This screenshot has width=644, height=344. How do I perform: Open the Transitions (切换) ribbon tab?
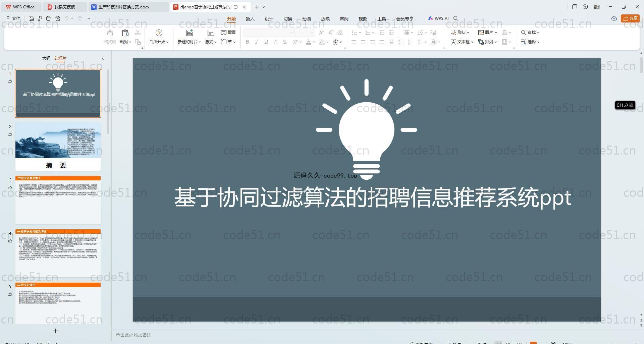288,19
